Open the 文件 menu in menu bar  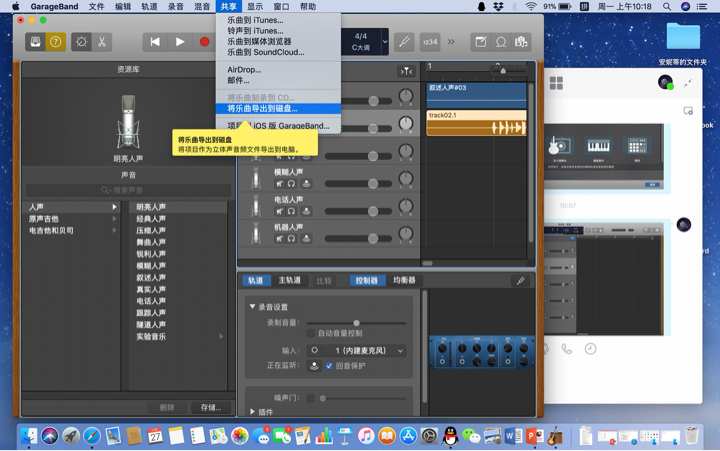(x=96, y=6)
